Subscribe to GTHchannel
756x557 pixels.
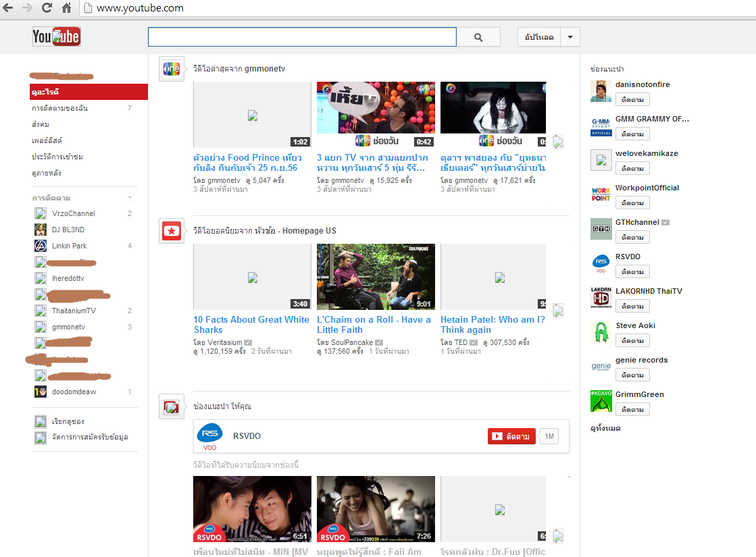[x=632, y=238]
